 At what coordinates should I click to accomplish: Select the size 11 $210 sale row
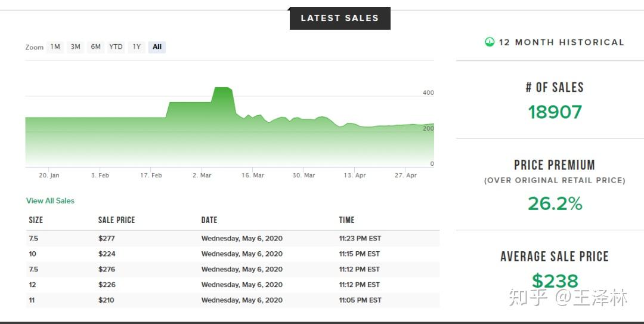pos(233,300)
